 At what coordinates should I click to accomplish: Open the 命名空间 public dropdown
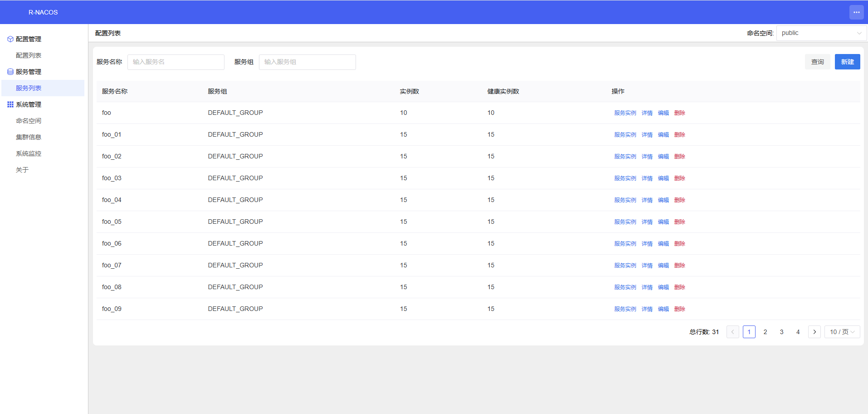821,33
